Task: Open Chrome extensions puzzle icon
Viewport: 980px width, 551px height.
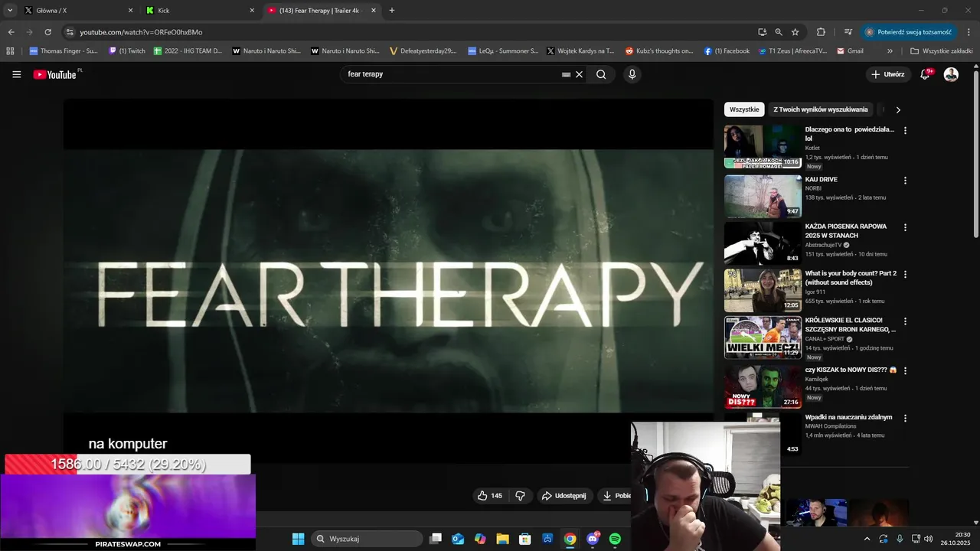Action: [821, 32]
